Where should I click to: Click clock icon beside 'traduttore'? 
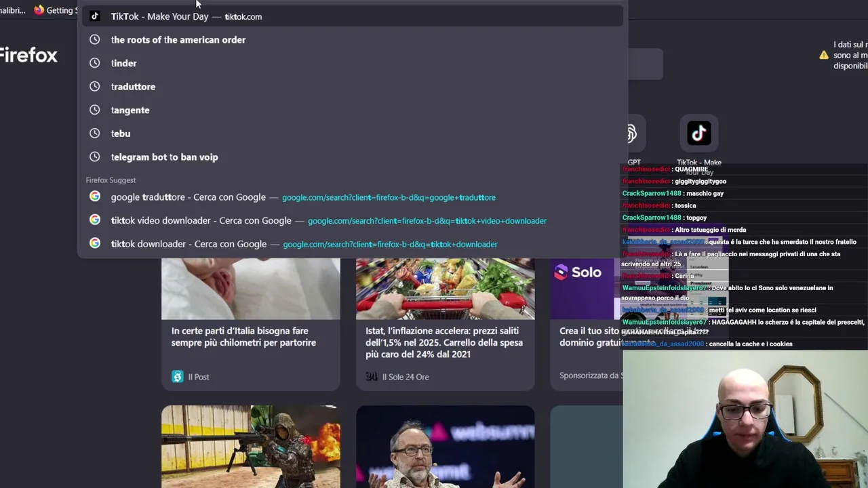(95, 87)
